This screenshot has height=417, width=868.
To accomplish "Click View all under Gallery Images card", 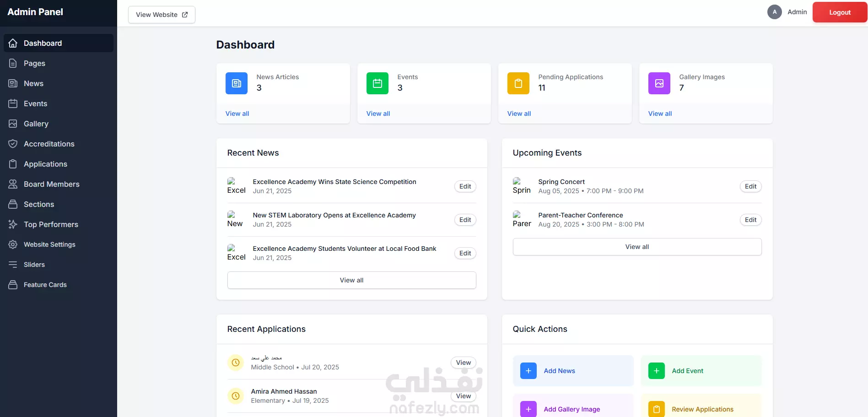I will [x=660, y=114].
